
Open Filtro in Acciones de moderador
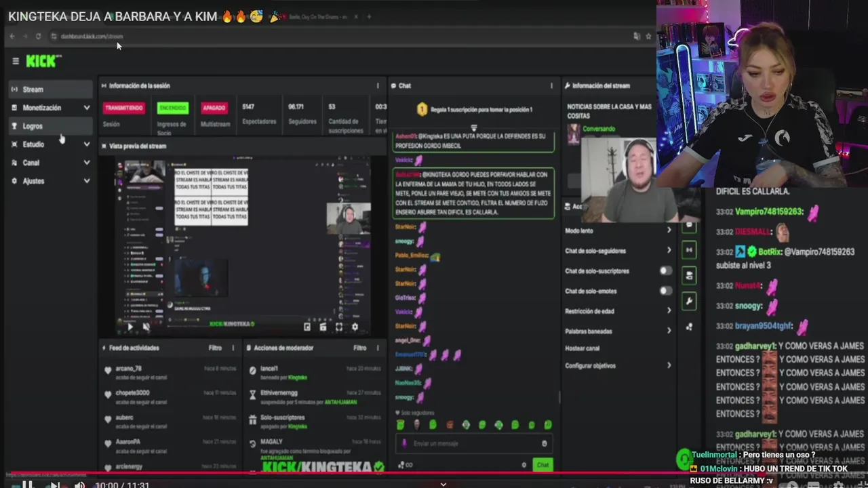coord(359,348)
